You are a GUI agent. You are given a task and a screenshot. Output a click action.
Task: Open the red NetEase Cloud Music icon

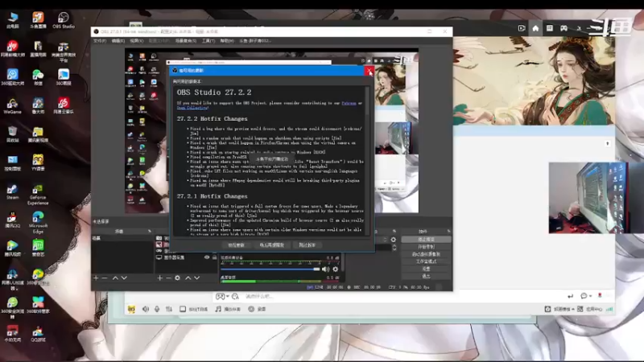point(64,106)
